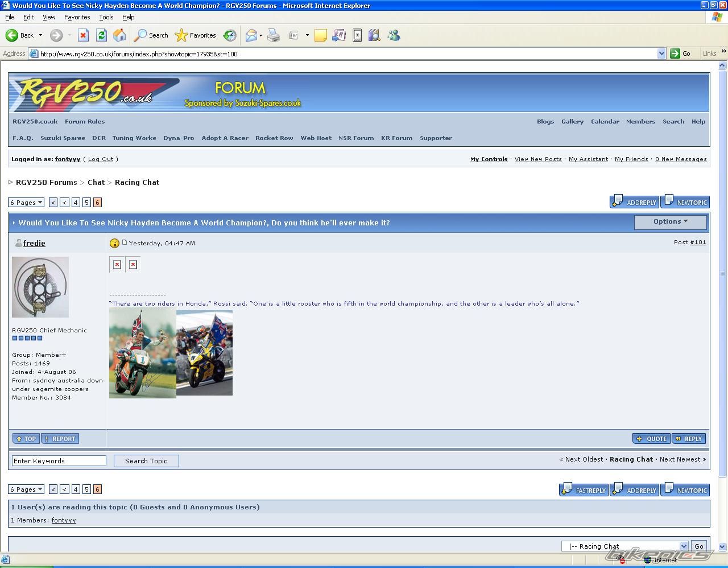
Task: Open the Back button history dropdown arrow
Action: (40, 35)
